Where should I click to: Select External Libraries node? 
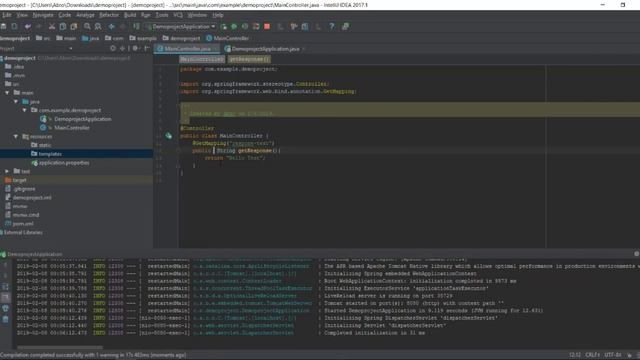21,233
